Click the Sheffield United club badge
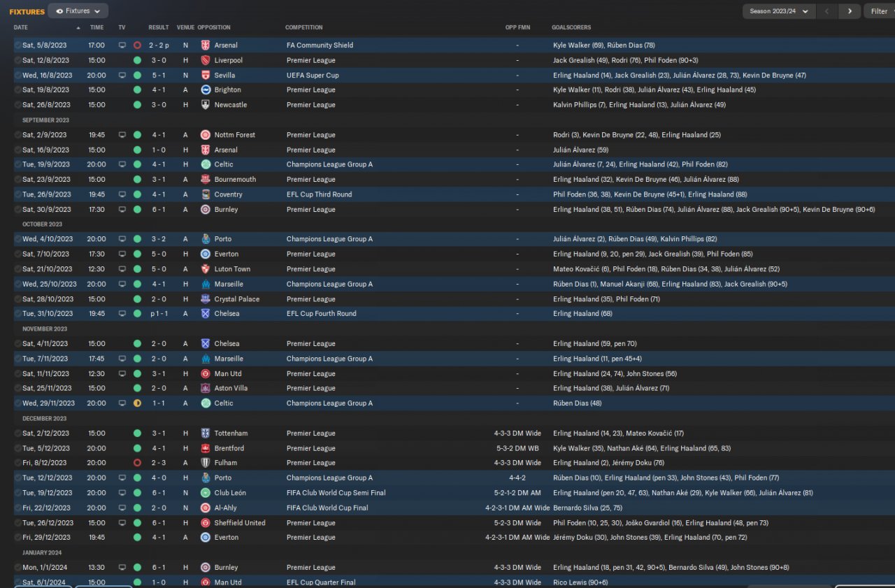895x588 pixels. [206, 523]
